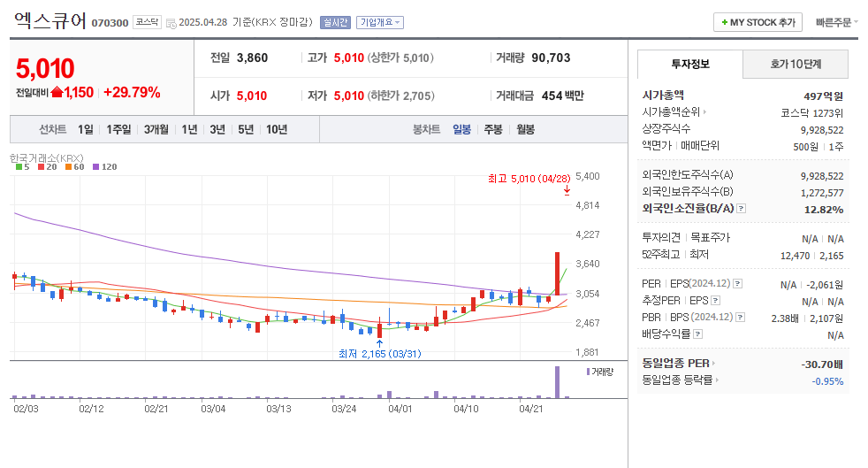868x468 pixels.
Task: Open the help icon next to PER EPS(2024.12)
Action: [x=737, y=284]
